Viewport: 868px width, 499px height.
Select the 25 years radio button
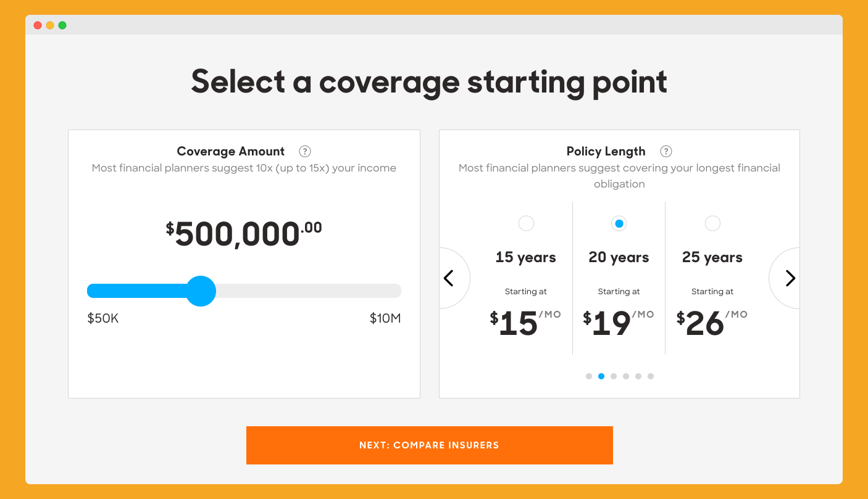pos(712,223)
